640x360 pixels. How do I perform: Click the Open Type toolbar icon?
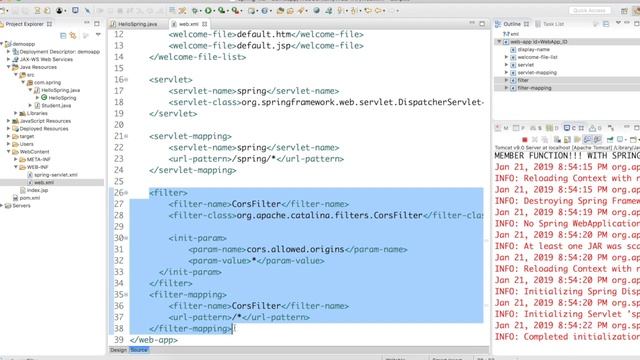(x=280, y=11)
